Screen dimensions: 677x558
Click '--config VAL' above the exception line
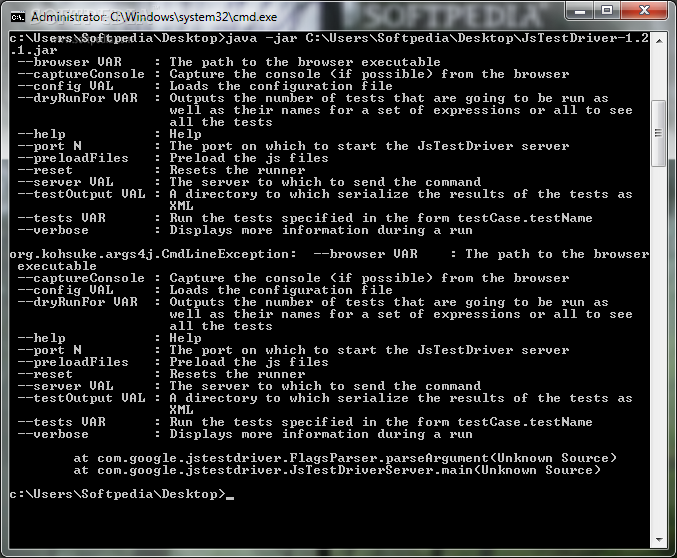coord(66,86)
